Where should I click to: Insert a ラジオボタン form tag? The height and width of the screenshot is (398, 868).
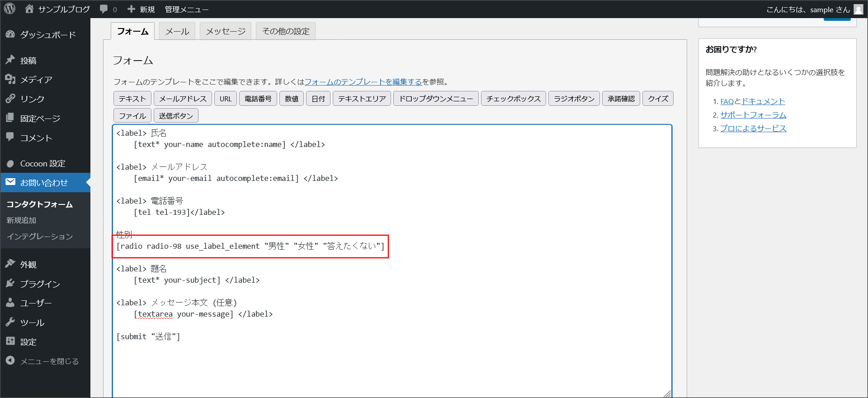click(574, 99)
